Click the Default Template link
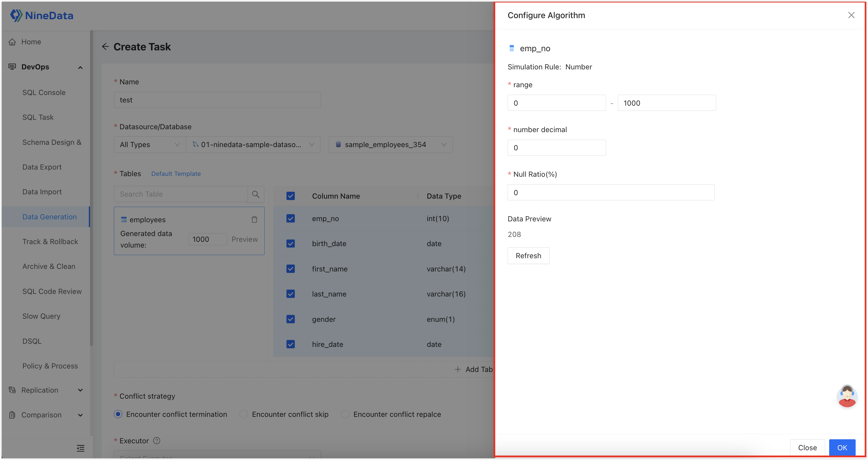Viewport: 868px width, 460px height. [x=176, y=174]
